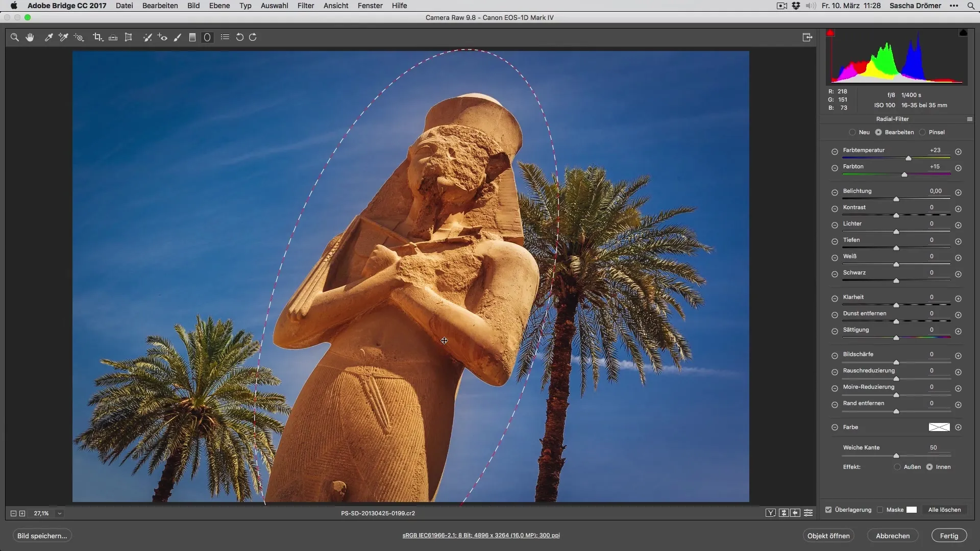
Task: Open the Ebene menu
Action: (x=219, y=6)
